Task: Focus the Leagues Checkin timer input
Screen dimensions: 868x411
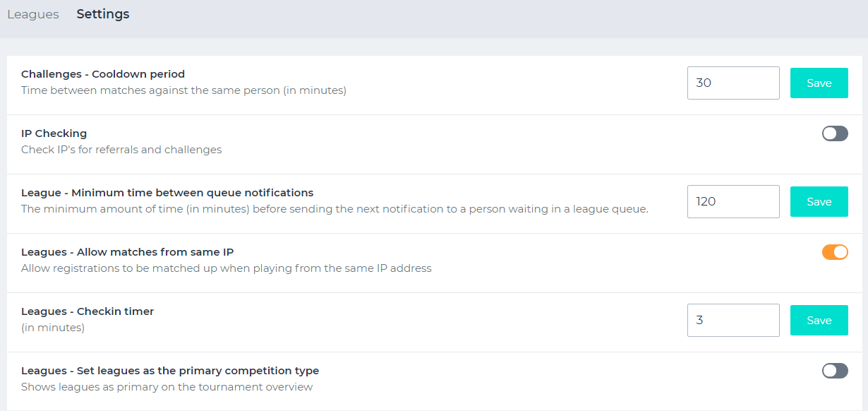Action: point(733,320)
